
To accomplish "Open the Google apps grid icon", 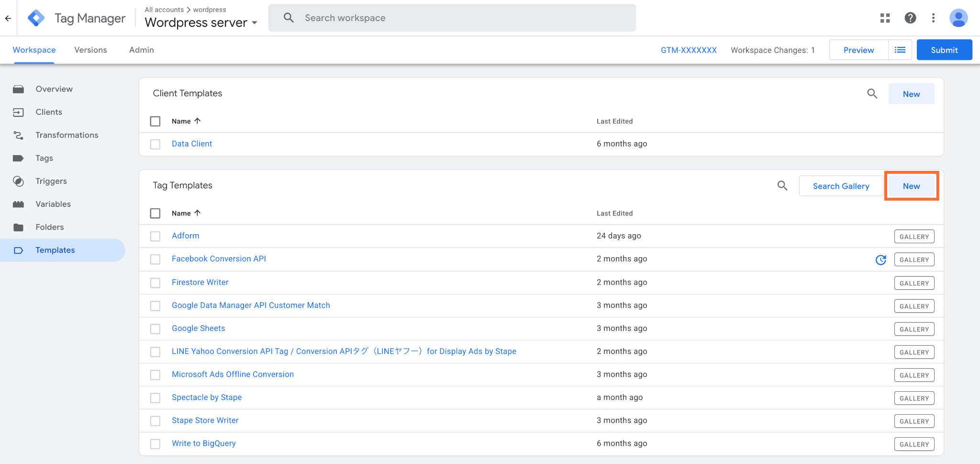I will click(x=885, y=18).
